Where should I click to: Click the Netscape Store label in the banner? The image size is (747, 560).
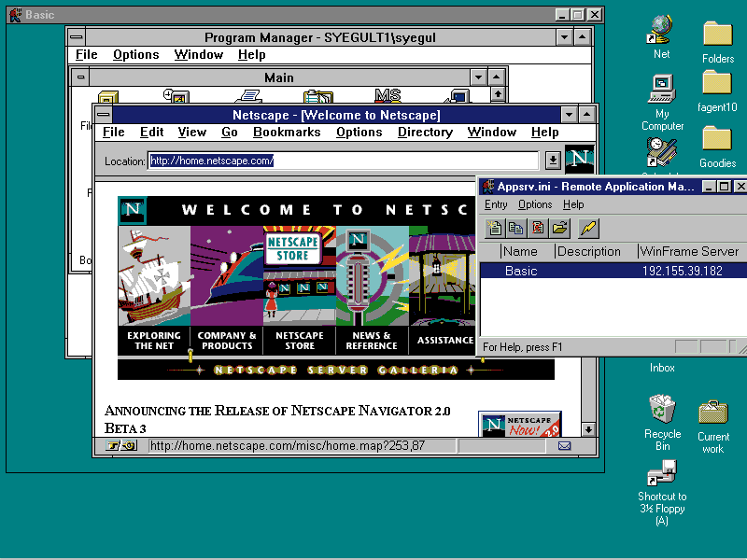tap(300, 341)
